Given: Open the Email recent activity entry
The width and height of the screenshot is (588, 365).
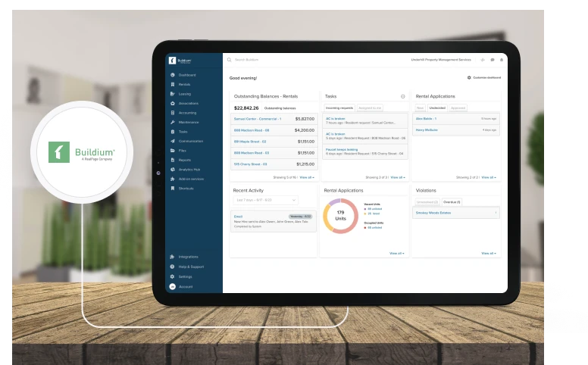Looking at the screenshot, I should pos(274,221).
